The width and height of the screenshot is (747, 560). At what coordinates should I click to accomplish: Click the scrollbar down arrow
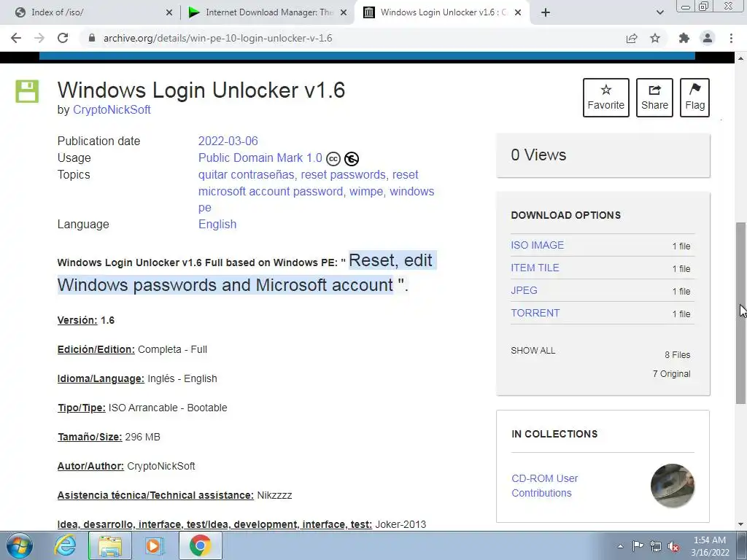point(741,525)
